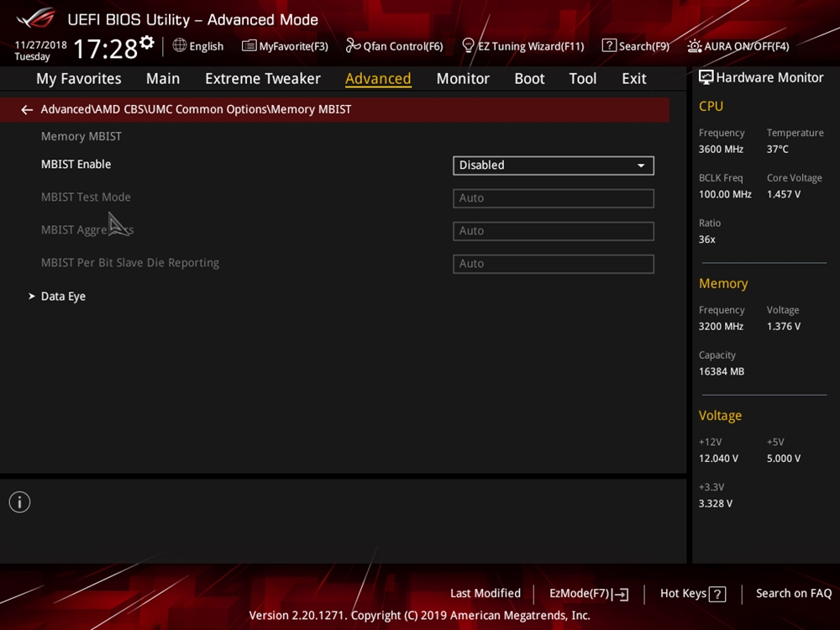Click MBIST Per Bit Slave Die Reporting Auto field
Viewport: 840px width, 630px height.
tap(554, 264)
